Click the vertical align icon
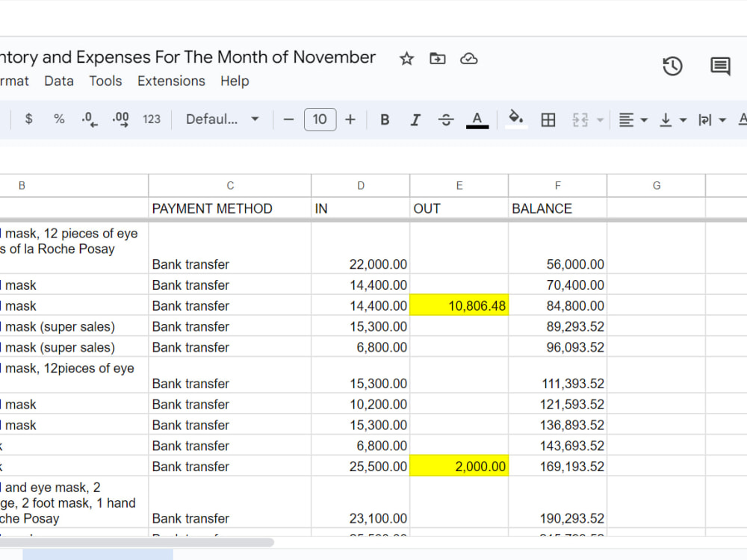The height and width of the screenshot is (560, 747). tap(666, 119)
